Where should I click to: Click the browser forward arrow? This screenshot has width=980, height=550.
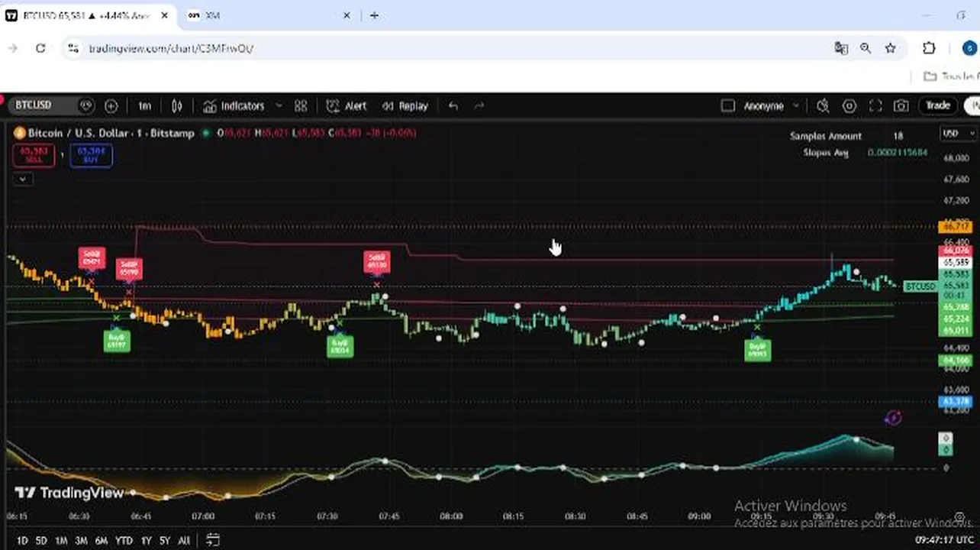[x=12, y=48]
